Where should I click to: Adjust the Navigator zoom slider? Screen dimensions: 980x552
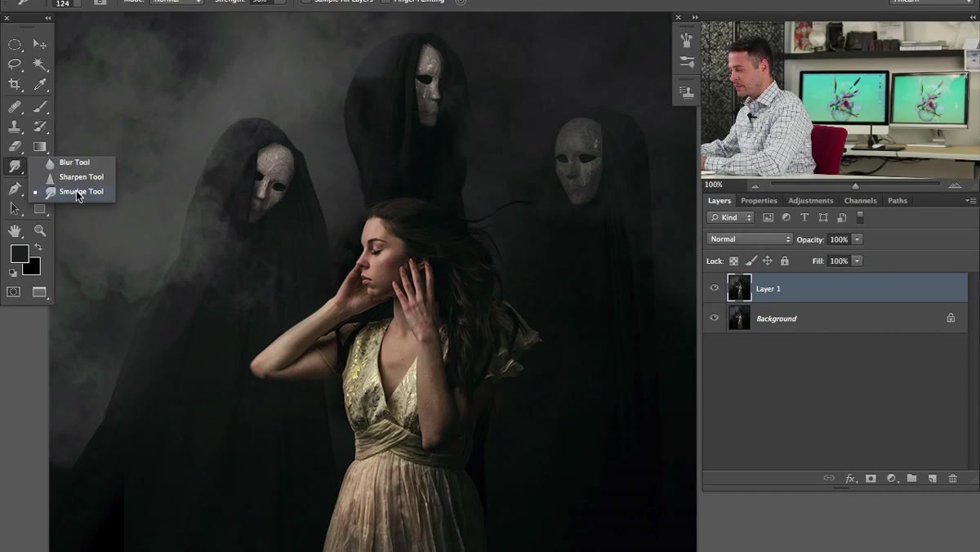pyautogui.click(x=855, y=185)
